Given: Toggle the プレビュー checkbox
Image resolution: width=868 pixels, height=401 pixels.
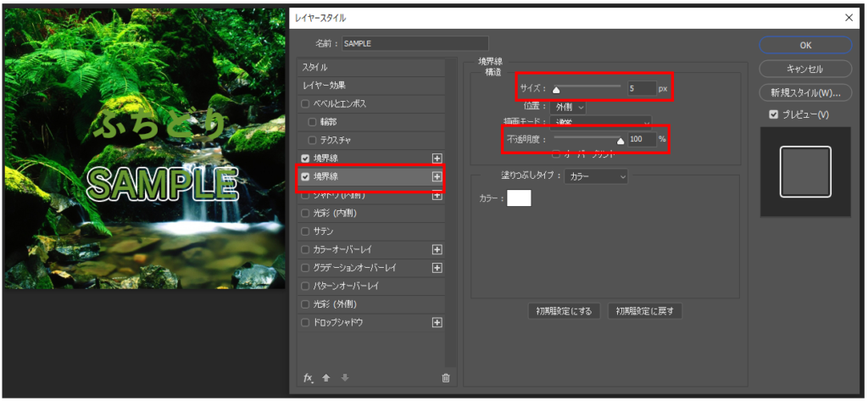Looking at the screenshot, I should click(772, 114).
